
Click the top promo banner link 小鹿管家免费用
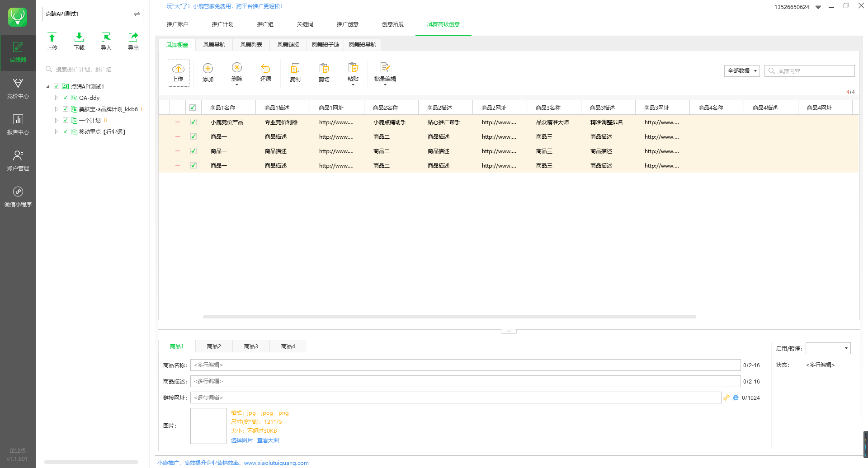click(x=224, y=6)
